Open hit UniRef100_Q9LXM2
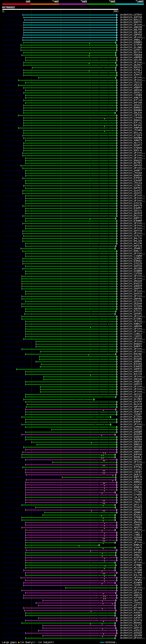Image resolution: width=146 pixels, height=644 pixels. (131, 32)
